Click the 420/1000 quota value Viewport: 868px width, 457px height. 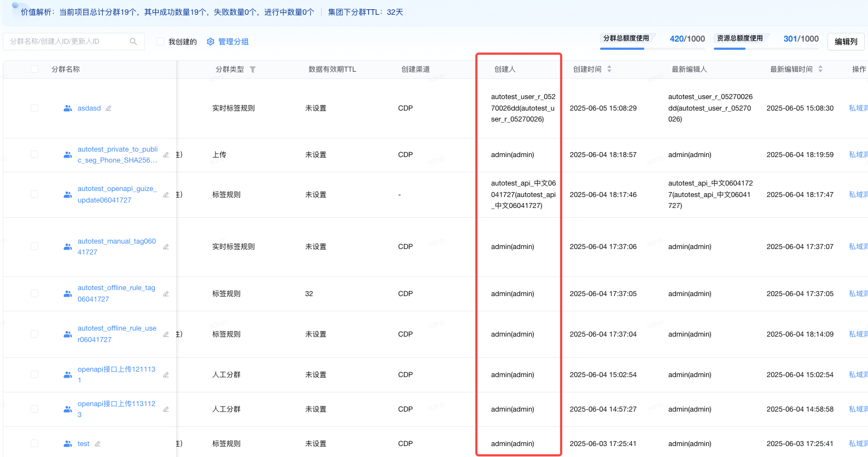pos(688,39)
